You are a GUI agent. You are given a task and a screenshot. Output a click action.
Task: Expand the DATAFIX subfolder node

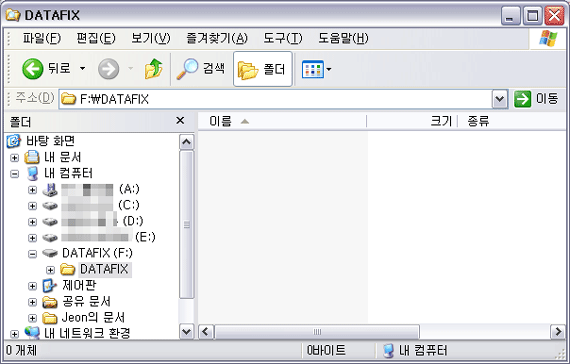[50, 270]
